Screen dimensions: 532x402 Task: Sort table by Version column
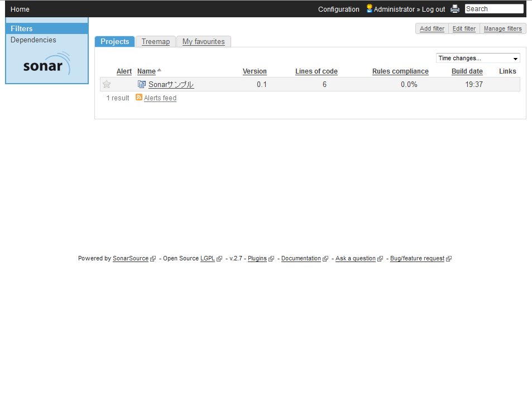pyautogui.click(x=255, y=71)
